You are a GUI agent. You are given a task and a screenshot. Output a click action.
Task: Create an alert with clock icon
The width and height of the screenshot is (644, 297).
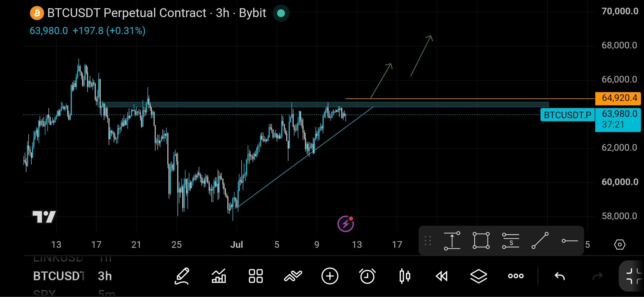click(367, 276)
